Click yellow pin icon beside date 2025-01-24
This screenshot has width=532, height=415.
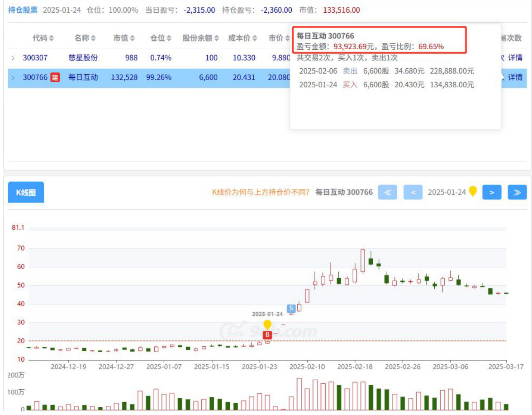(x=473, y=192)
